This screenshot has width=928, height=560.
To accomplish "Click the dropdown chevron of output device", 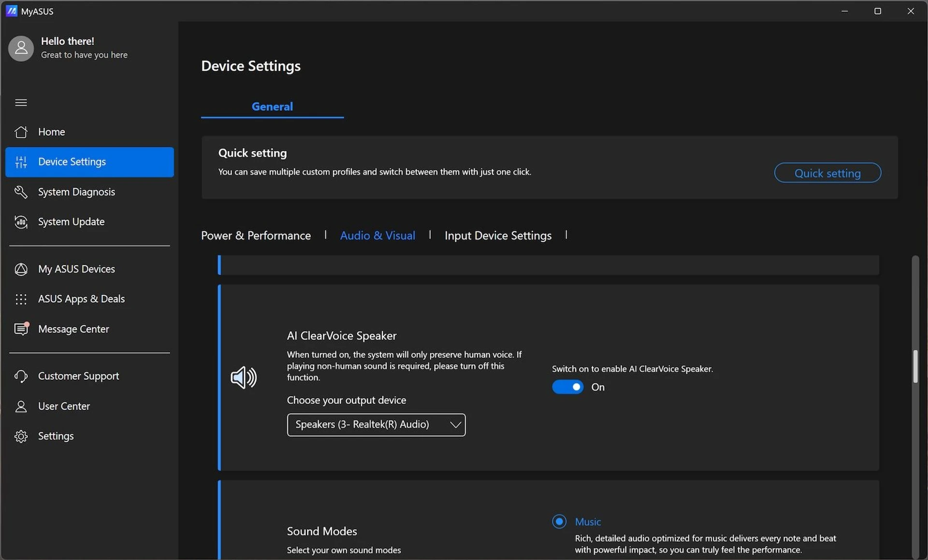I will click(455, 425).
